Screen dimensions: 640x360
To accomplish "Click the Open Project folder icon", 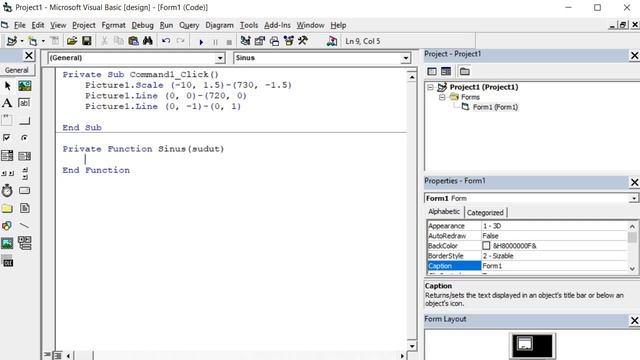I will (72, 41).
